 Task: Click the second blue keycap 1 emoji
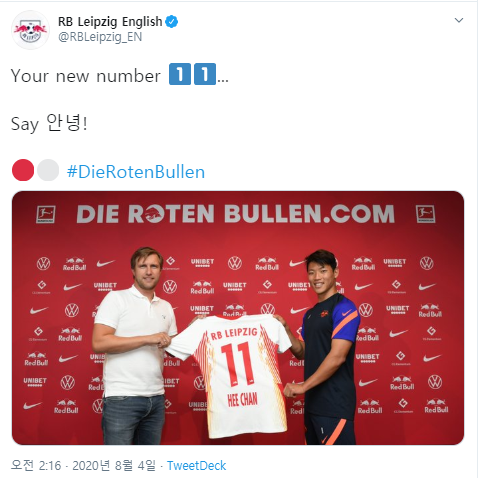(x=205, y=74)
